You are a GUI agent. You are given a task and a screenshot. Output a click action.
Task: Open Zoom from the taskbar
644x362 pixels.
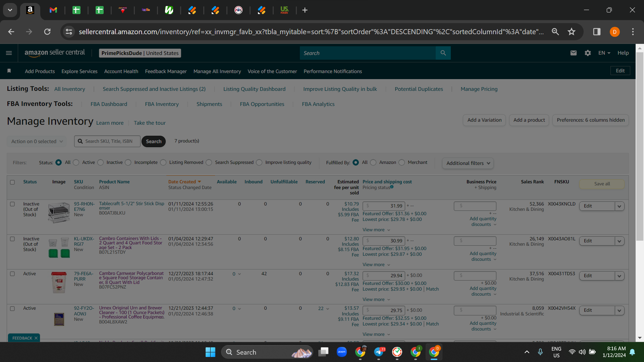click(x=342, y=352)
